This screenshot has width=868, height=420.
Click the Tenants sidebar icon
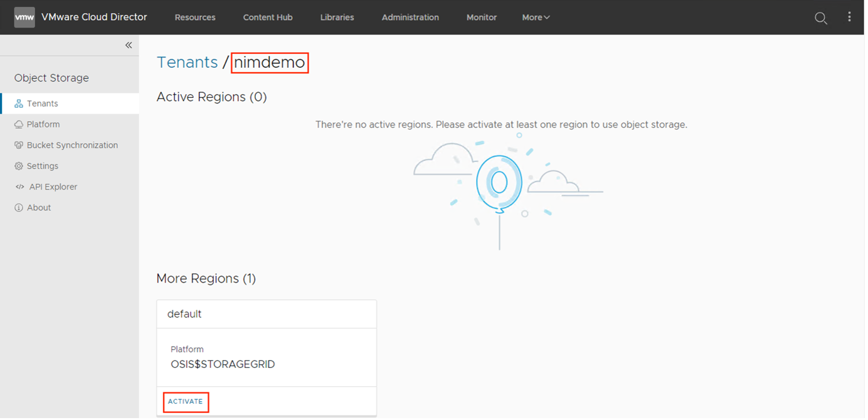(x=19, y=104)
